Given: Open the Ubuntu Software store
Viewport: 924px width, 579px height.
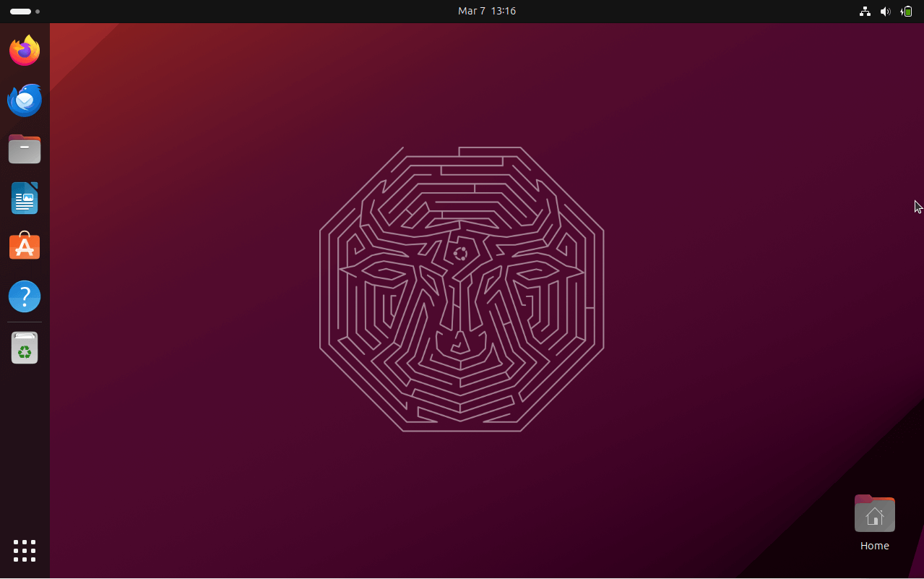Looking at the screenshot, I should tap(24, 246).
